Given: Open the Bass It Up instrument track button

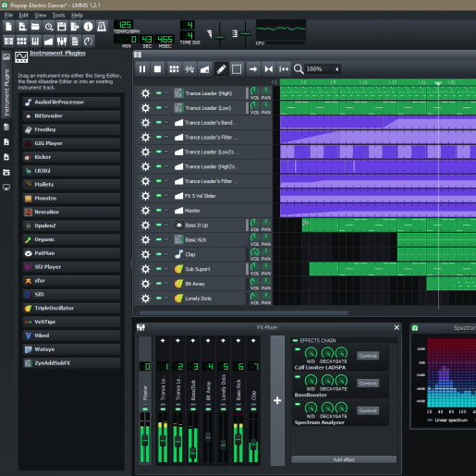Looking at the screenshot, I should pyautogui.click(x=210, y=226).
